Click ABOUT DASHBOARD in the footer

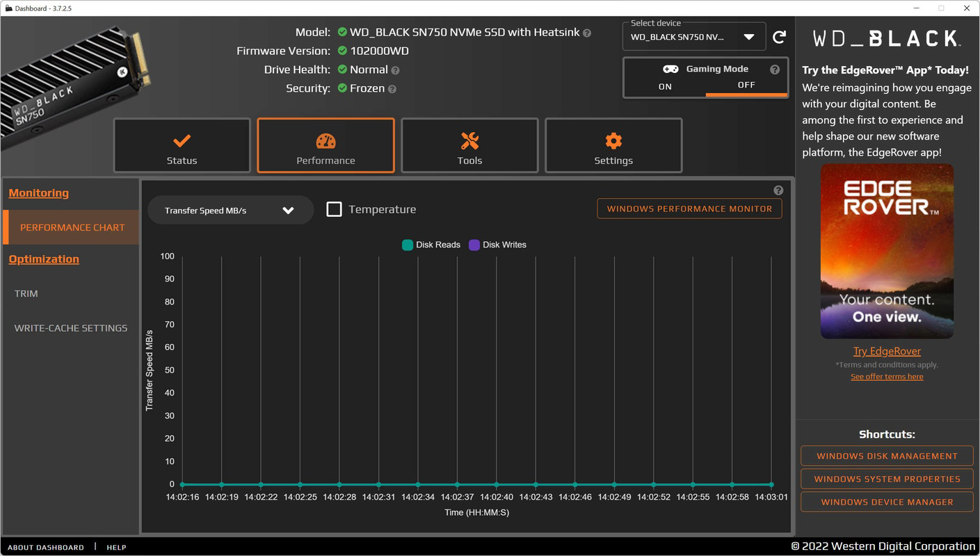46,548
